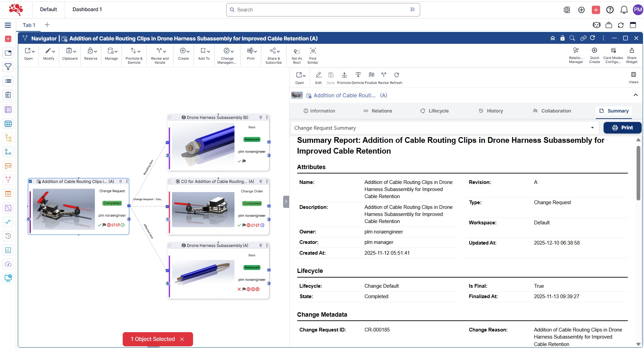Open the filter icon in left sidebar
This screenshot has width=644, height=349.
(x=8, y=67)
